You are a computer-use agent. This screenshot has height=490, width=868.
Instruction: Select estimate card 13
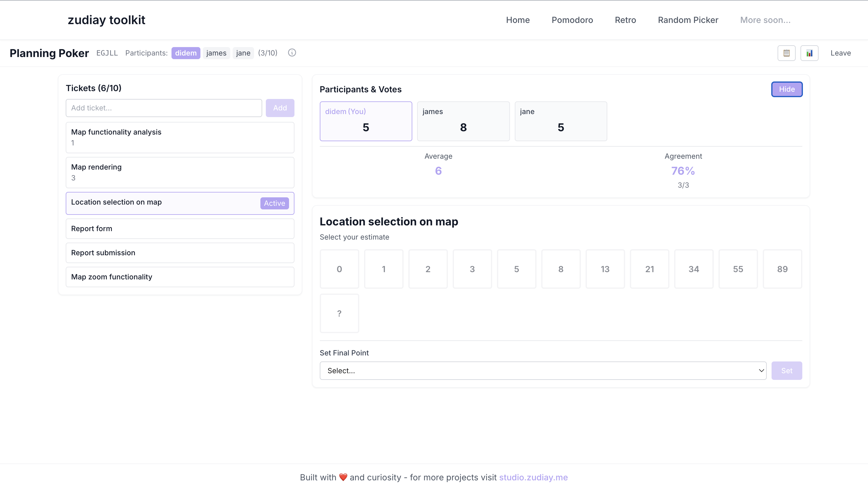click(605, 269)
